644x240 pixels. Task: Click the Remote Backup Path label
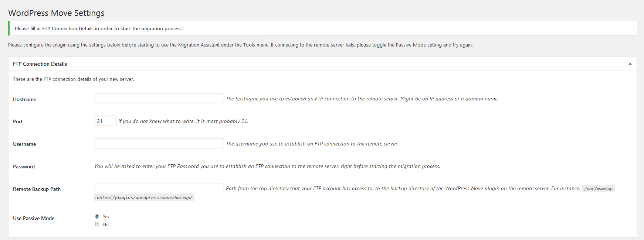pos(37,189)
